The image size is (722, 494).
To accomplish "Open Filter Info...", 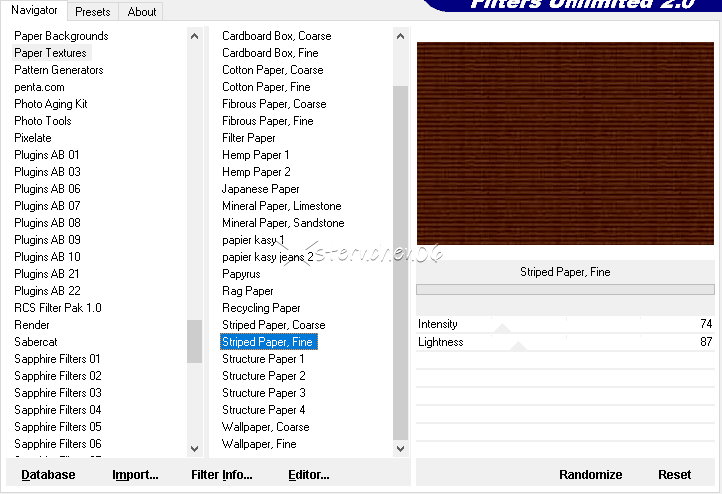I will pos(221,475).
